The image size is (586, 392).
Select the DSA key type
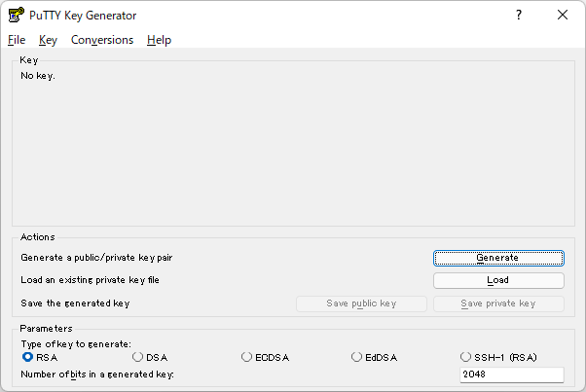click(x=150, y=357)
